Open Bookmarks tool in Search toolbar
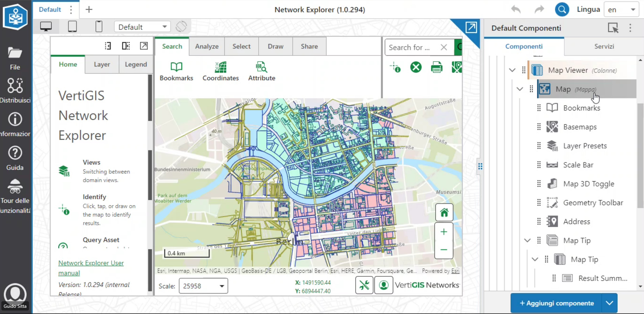644x314 pixels. point(176,71)
